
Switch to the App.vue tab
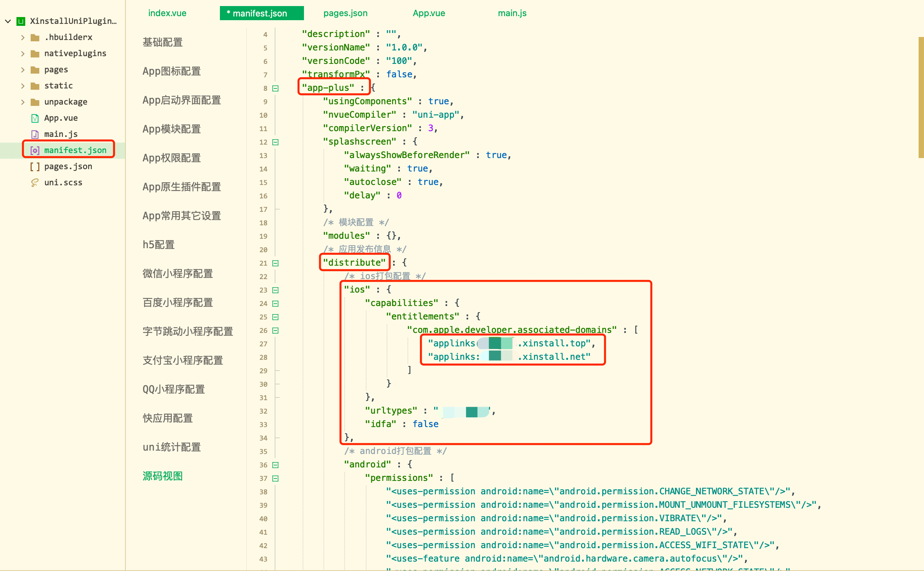point(428,13)
